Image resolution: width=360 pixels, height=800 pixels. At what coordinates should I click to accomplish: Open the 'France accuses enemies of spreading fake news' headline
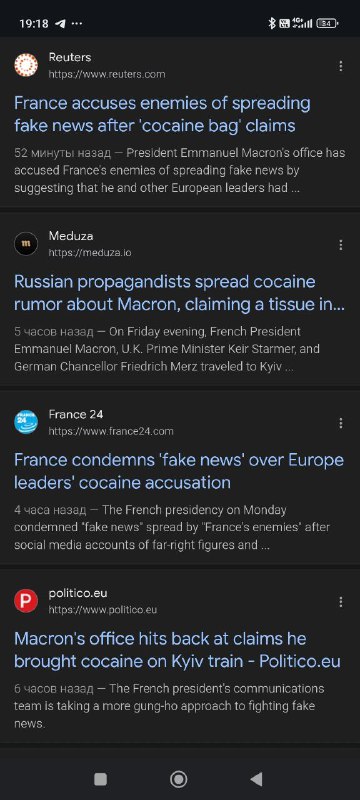162,114
